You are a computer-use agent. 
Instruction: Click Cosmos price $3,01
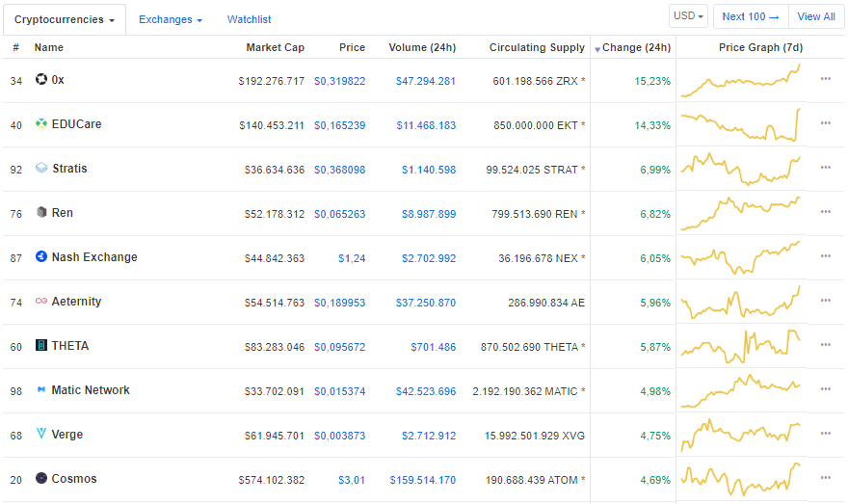(352, 480)
